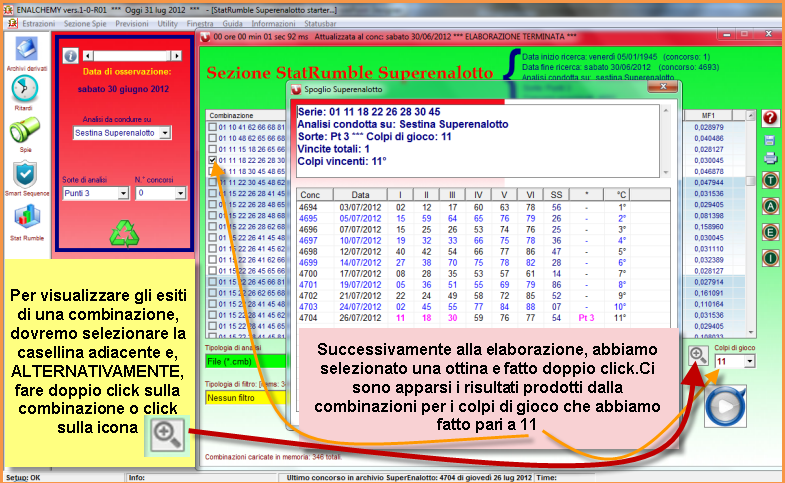The image size is (785, 483).
Task: Click the blue info icon in red panel
Action: click(70, 56)
